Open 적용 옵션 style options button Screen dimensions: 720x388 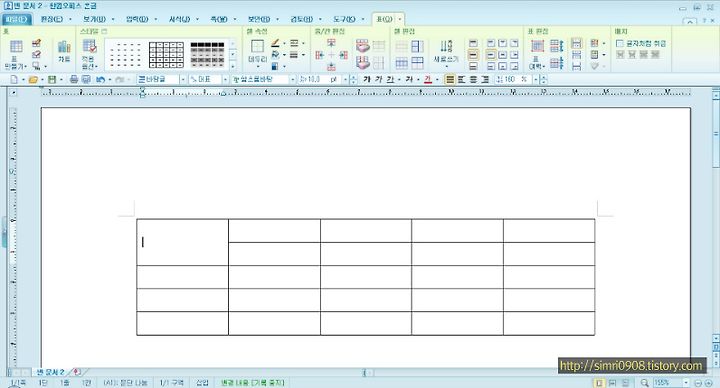pyautogui.click(x=90, y=54)
